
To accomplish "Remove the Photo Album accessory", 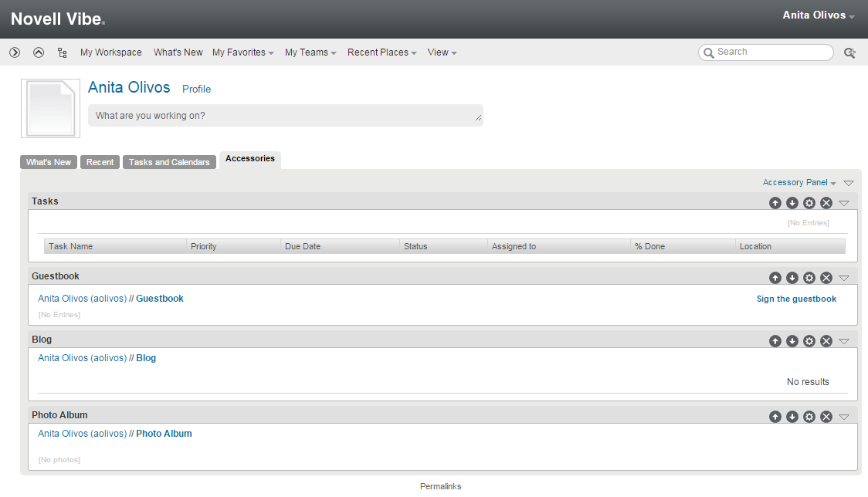I will 826,417.
